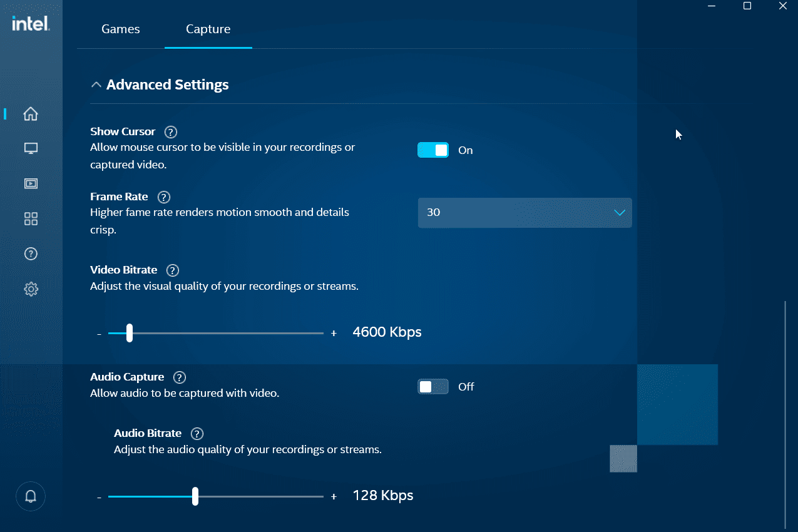Click the minus to decrease Audio Bitrate
Image resolution: width=798 pixels, height=532 pixels.
pyautogui.click(x=99, y=496)
